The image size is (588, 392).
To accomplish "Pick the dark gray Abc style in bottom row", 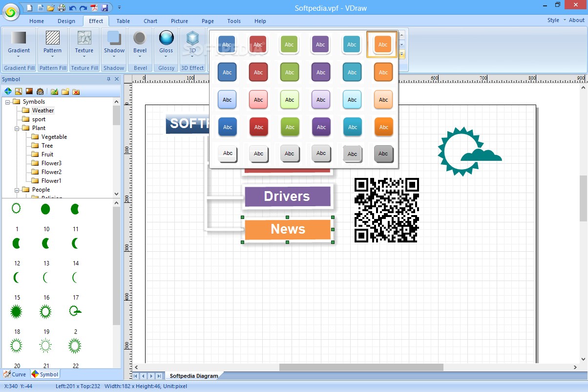I will coord(383,153).
